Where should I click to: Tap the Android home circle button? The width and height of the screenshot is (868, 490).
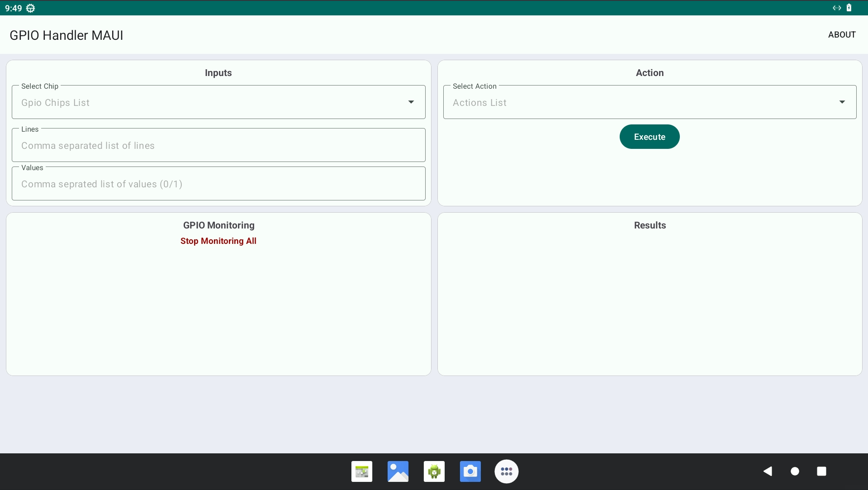coord(795,471)
